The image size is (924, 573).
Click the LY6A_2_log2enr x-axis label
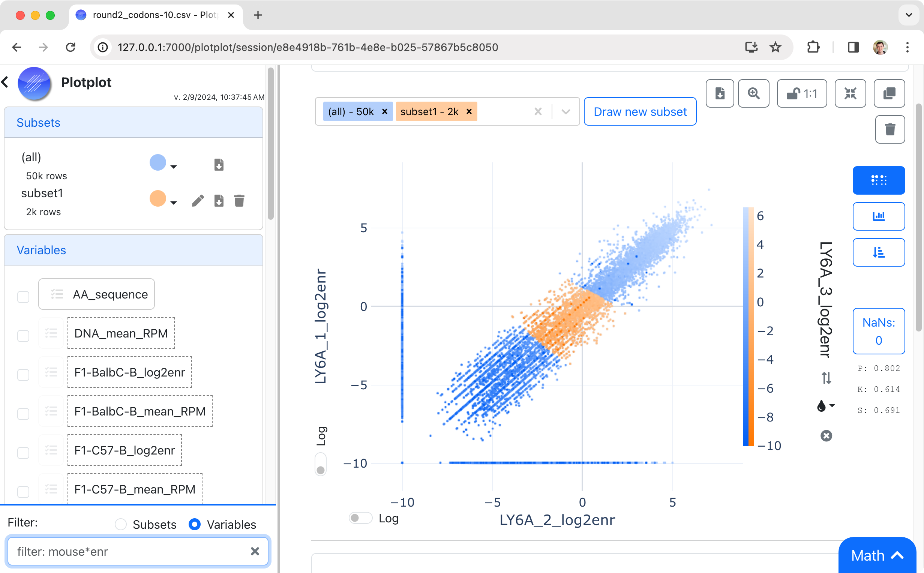[557, 520]
